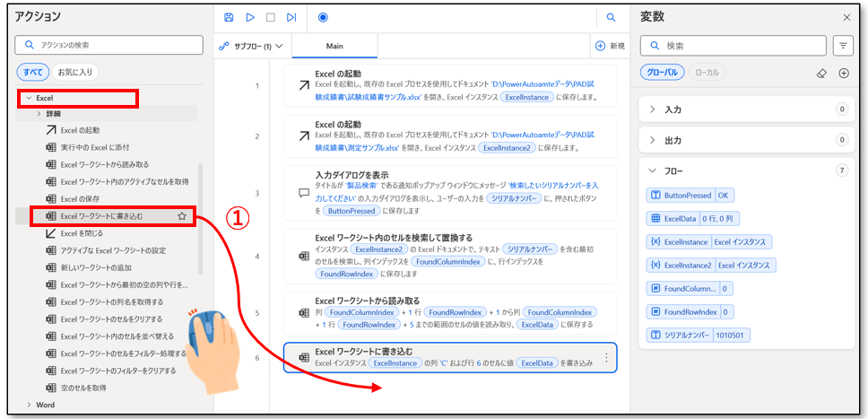The height and width of the screenshot is (419, 868).
Task: Click the Run next action icon
Action: tap(291, 17)
